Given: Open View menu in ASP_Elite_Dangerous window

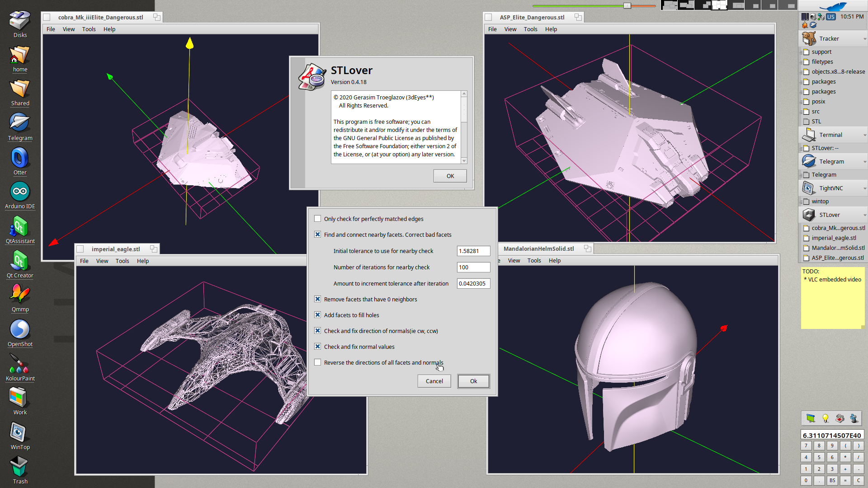Looking at the screenshot, I should point(510,29).
